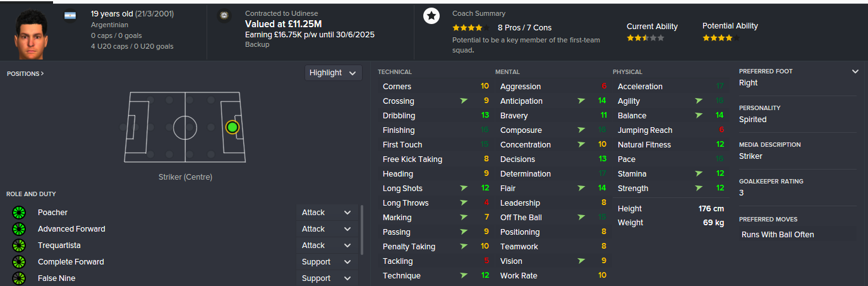Screen dimensions: 868x286
Task: Expand the chevron beside Preferred Foot
Action: 855,71
